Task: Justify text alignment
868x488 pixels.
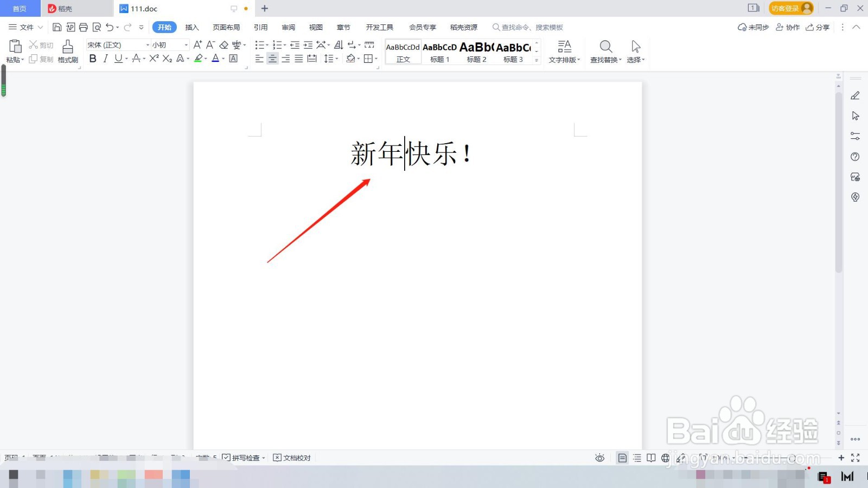Action: [x=299, y=59]
